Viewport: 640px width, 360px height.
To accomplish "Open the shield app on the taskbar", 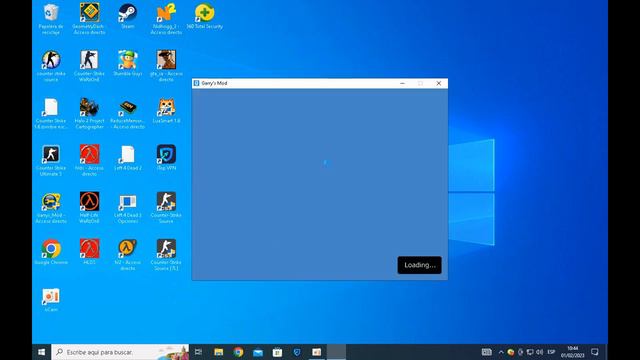I will (297, 352).
